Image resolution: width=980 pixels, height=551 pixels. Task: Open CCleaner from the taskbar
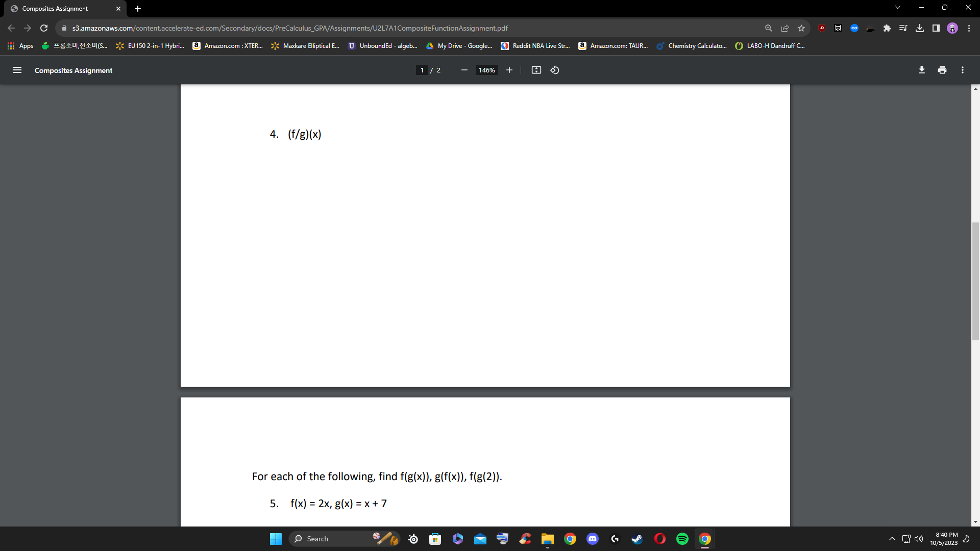525,538
